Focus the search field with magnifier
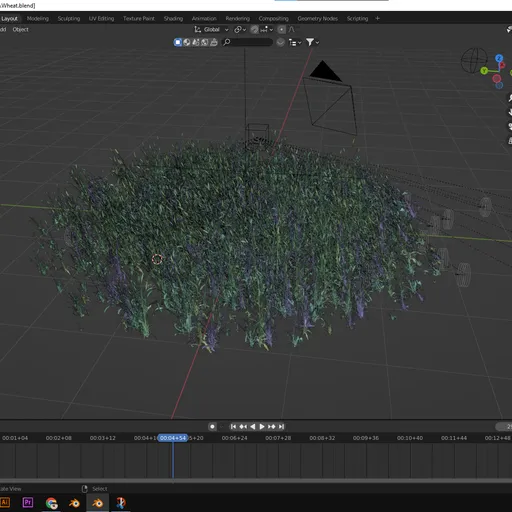The width and height of the screenshot is (512, 512). (x=247, y=42)
